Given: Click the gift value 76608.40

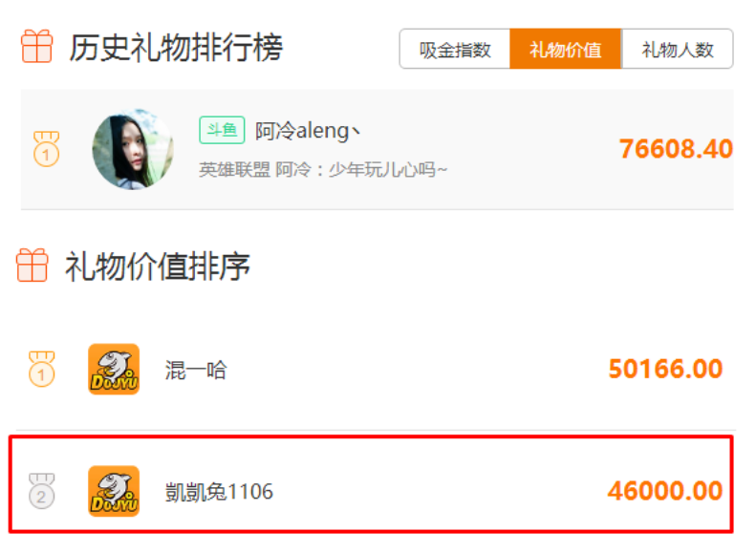Looking at the screenshot, I should [676, 149].
